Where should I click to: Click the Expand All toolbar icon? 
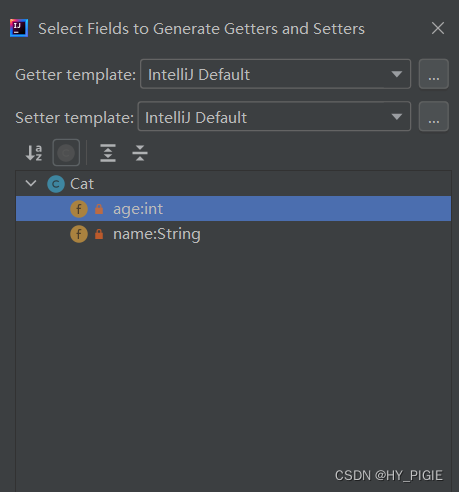[108, 153]
